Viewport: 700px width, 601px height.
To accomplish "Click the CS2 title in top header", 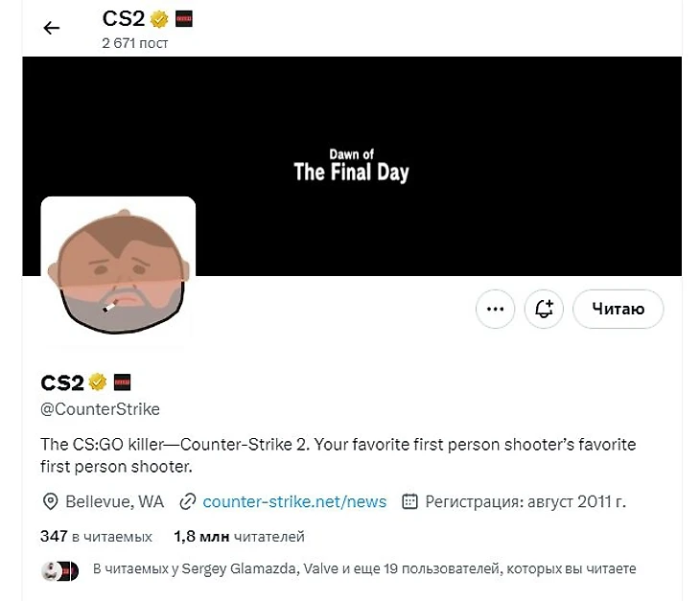I will coord(123,19).
